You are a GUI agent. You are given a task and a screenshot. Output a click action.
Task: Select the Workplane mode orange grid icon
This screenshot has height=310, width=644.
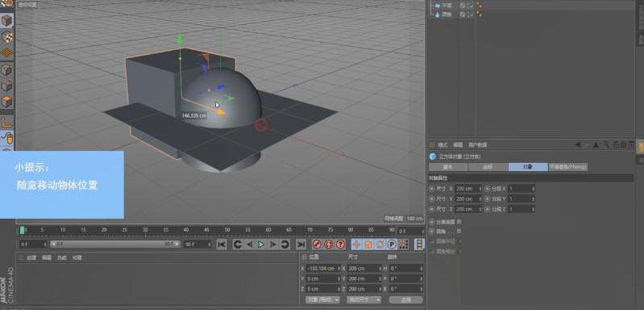6,53
